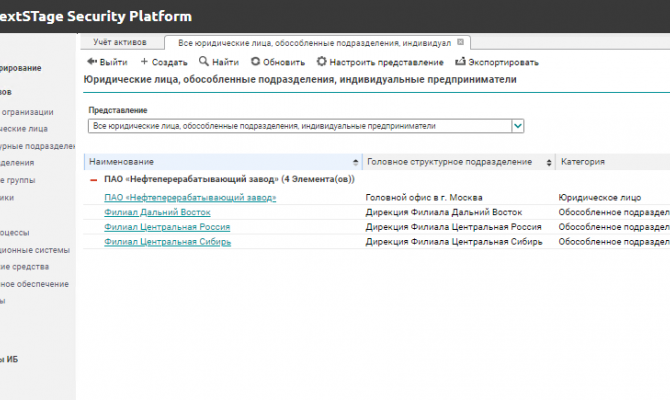Viewport: 670px width, 400px height.
Task: Click the Выйти back arrow icon
Action: (92, 62)
